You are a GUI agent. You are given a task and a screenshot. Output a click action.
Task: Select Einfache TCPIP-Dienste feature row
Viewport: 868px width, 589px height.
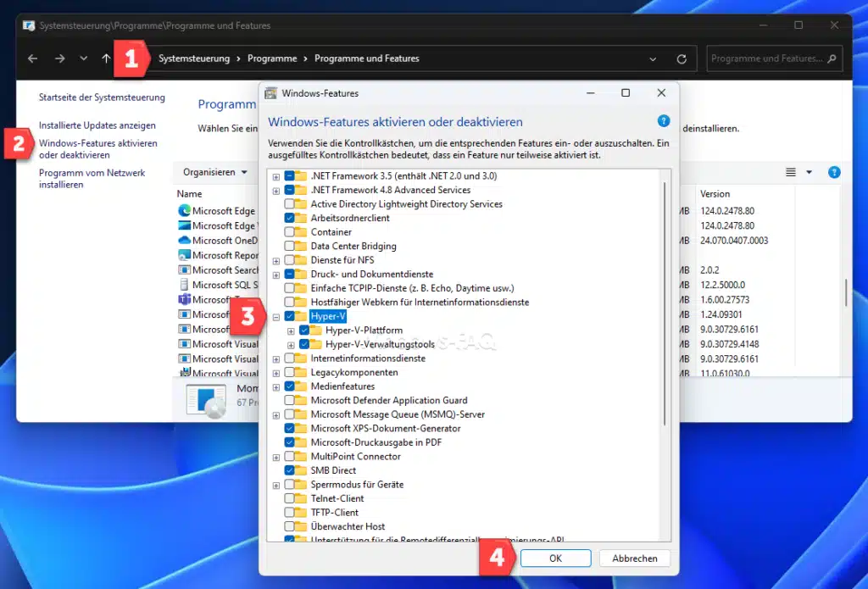tap(412, 288)
